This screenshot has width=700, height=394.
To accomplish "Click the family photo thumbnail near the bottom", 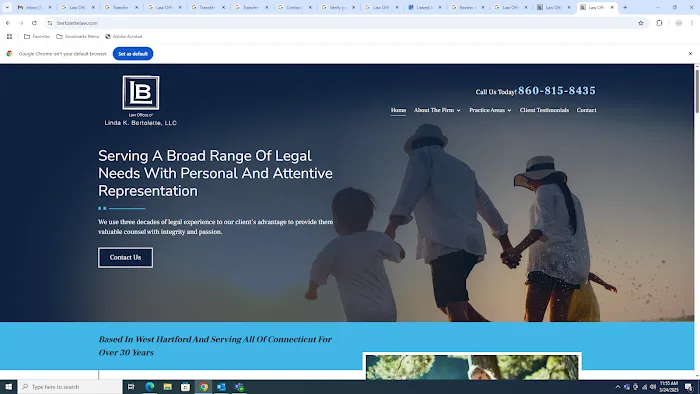I will 472,366.
